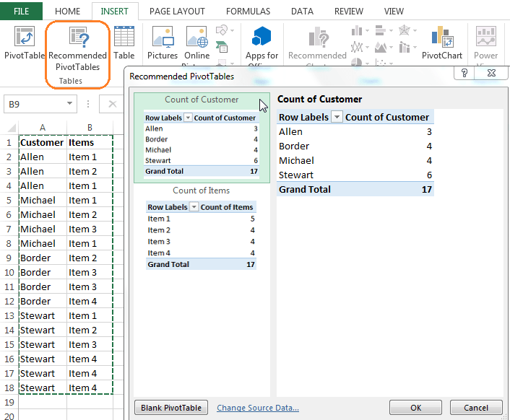This screenshot has width=510, height=420.
Task: Confirm with OK button
Action: tap(415, 408)
